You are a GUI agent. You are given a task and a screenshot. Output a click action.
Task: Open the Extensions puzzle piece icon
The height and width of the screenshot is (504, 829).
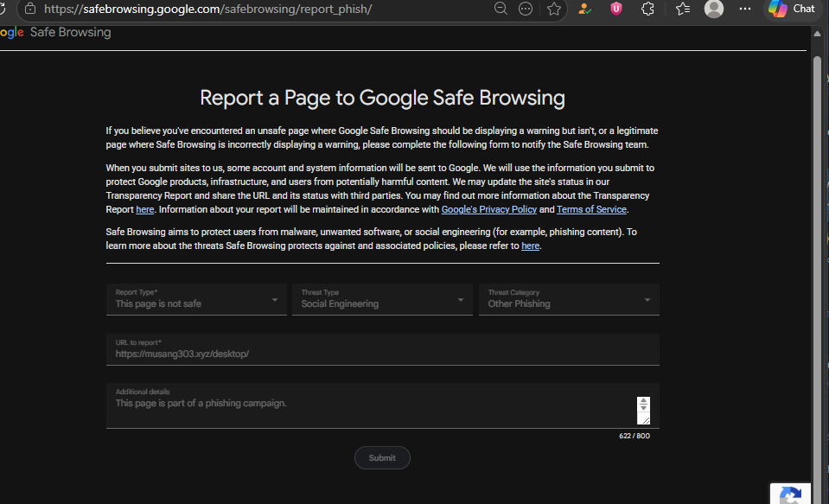click(x=647, y=9)
